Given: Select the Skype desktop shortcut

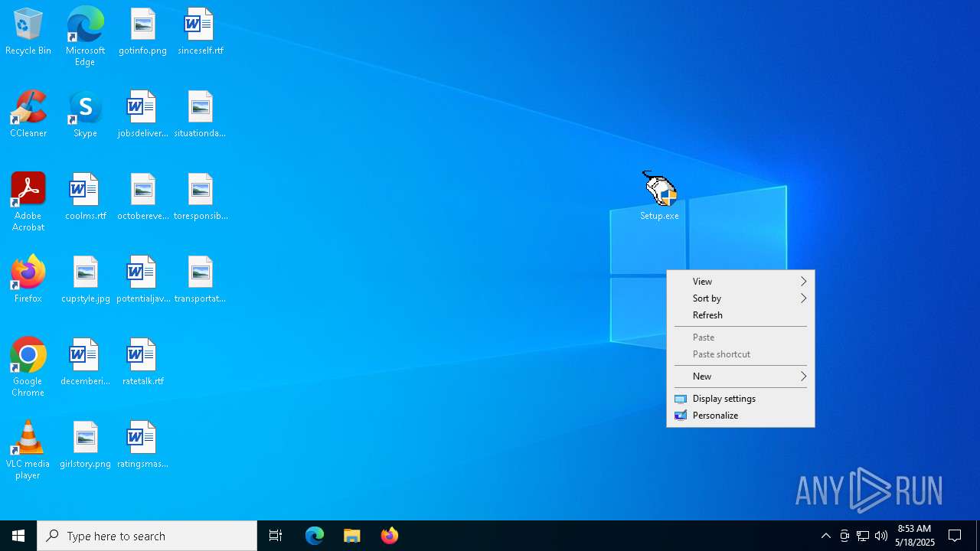Looking at the screenshot, I should pyautogui.click(x=85, y=115).
